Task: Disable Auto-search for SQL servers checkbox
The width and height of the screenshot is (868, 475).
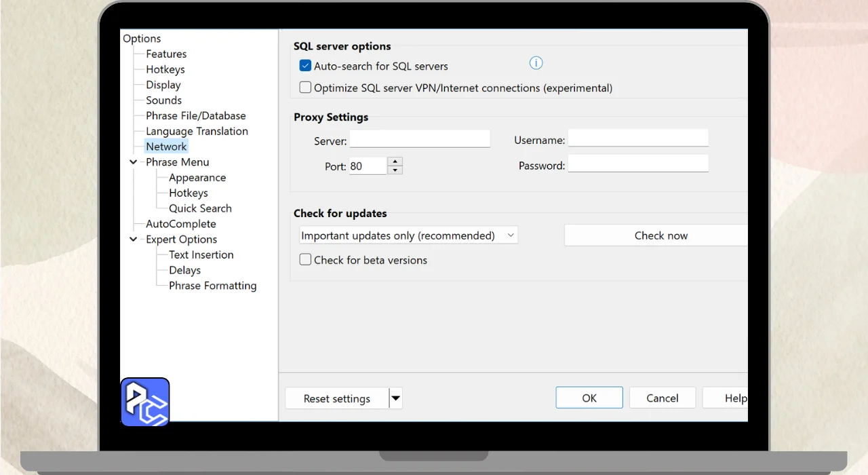Action: pos(305,66)
